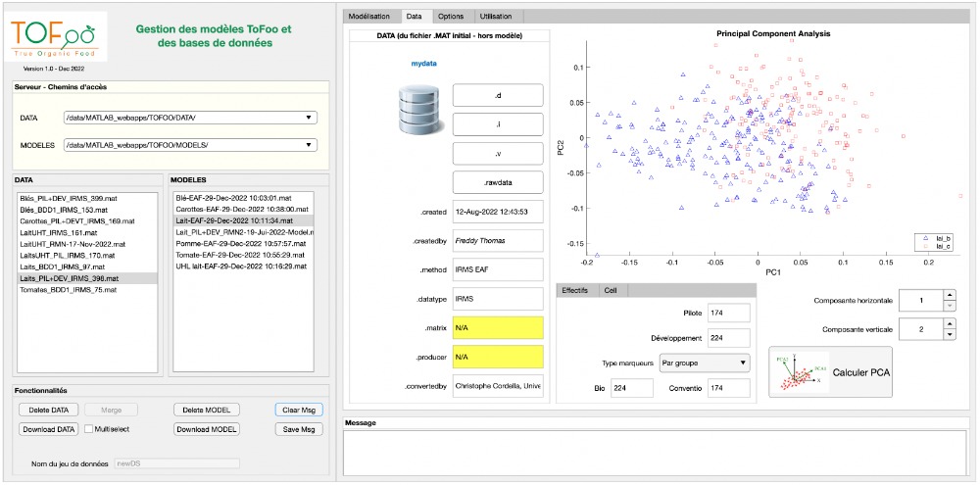Viewport: 980px width, 485px height.
Task: Click the Download MODEL button
Action: [x=207, y=429]
